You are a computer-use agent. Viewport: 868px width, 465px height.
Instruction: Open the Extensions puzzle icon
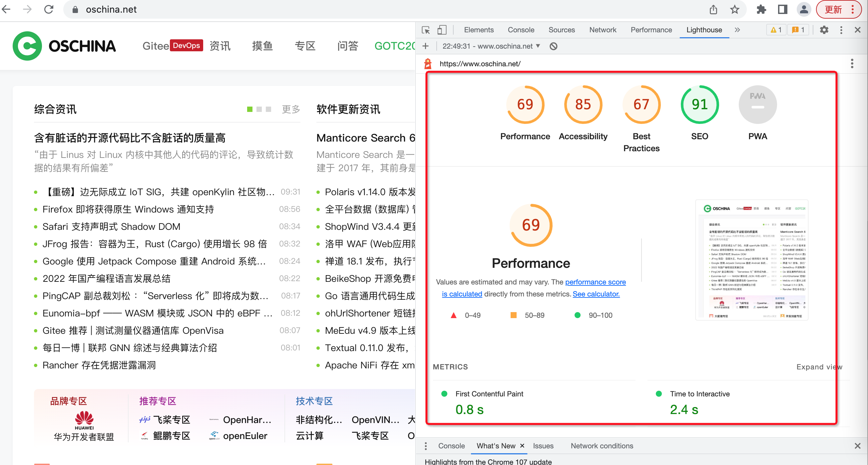click(761, 9)
